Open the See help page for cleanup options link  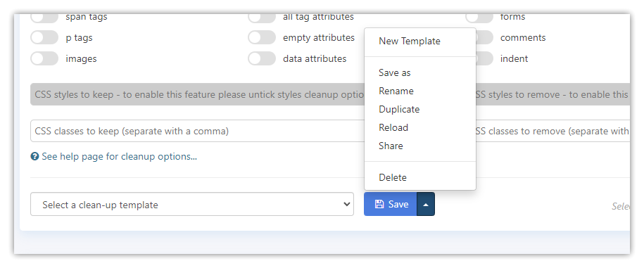(x=119, y=156)
